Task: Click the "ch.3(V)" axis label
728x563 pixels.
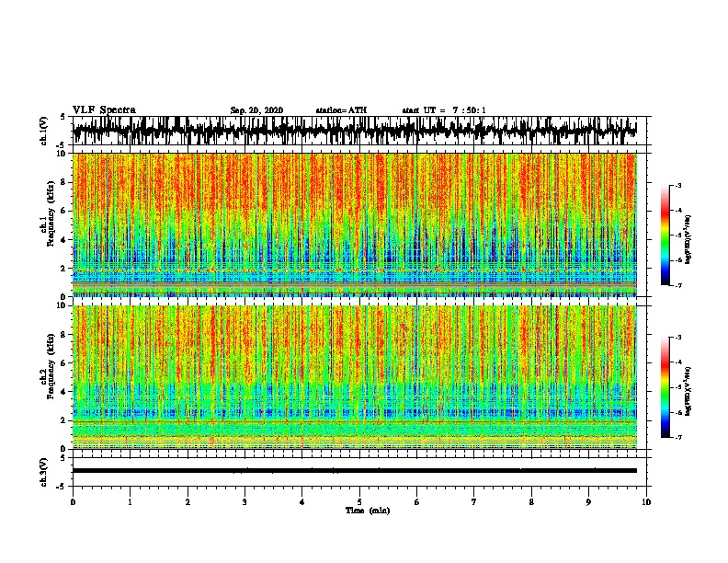Action: tap(43, 472)
